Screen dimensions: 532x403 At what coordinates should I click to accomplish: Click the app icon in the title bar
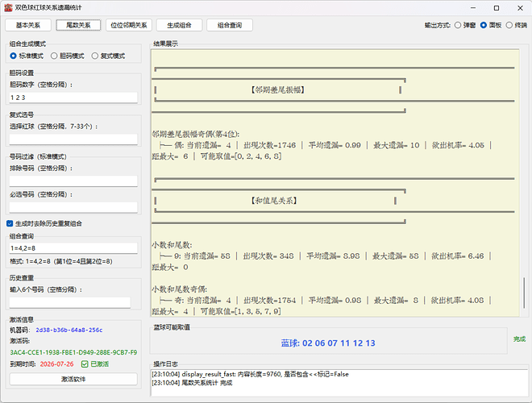coord(8,7)
